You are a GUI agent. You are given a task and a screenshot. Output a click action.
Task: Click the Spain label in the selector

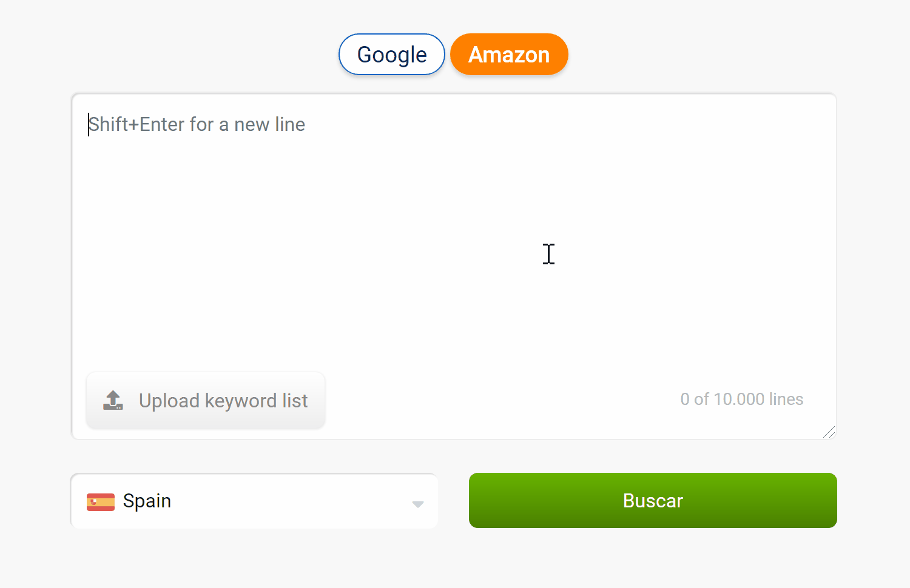tap(147, 501)
